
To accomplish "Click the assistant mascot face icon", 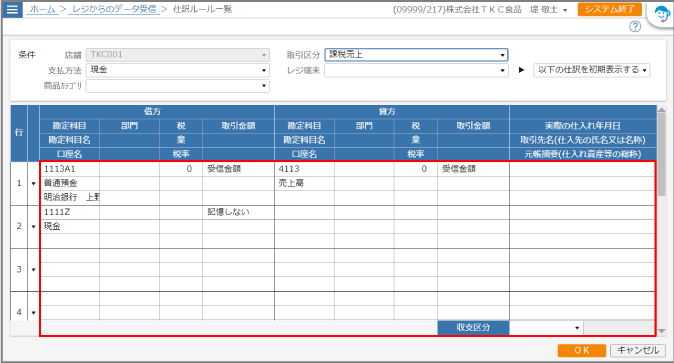I will (662, 15).
